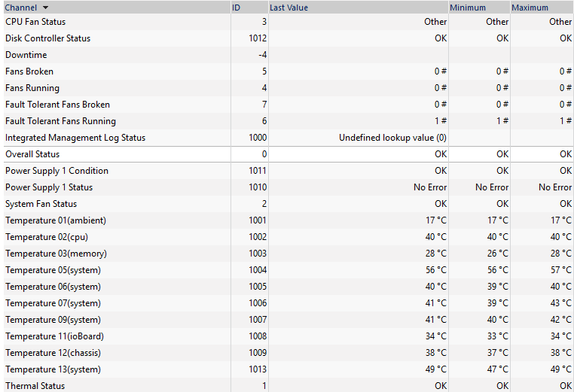Select the Fault Tolerant Fans Running channel
Image resolution: width=574 pixels, height=392 pixels.
click(289, 121)
